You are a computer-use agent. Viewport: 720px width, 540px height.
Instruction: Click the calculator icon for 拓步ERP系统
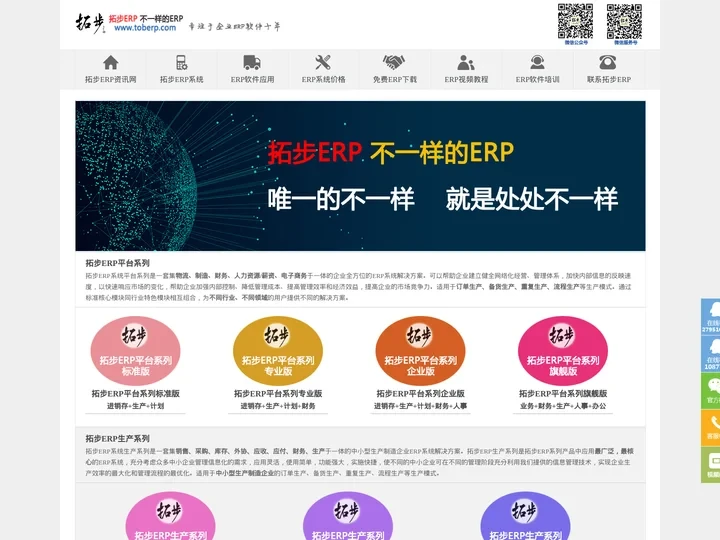pyautogui.click(x=181, y=62)
